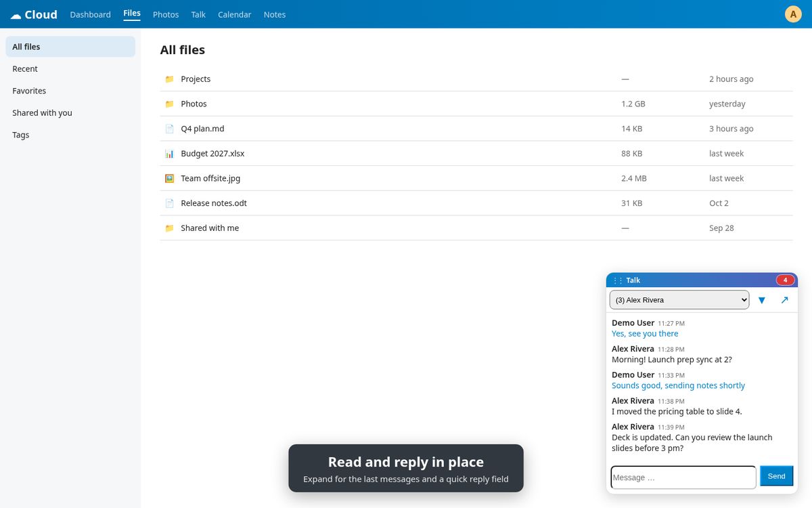Image resolution: width=812 pixels, height=508 pixels.
Task: Collapse the Talk widget with the down arrow
Action: [x=762, y=300]
